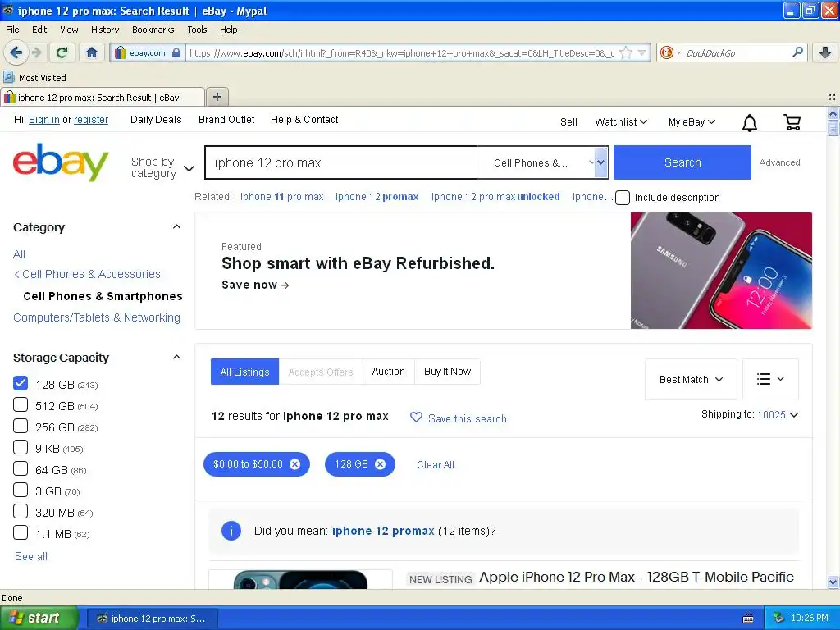The width and height of the screenshot is (840, 630).
Task: Click the DuckDuckGo search magnifier icon
Action: pos(797,52)
